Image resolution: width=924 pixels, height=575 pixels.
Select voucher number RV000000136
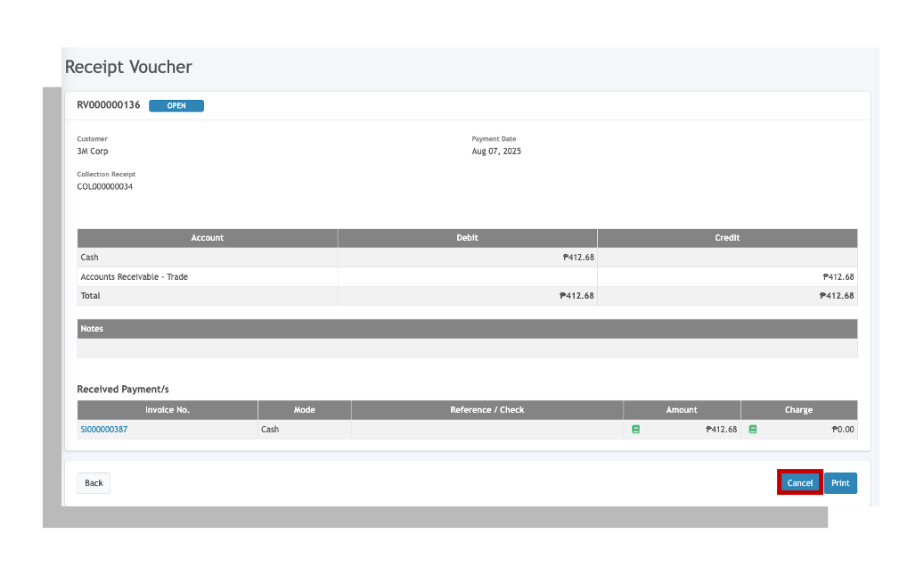click(109, 105)
